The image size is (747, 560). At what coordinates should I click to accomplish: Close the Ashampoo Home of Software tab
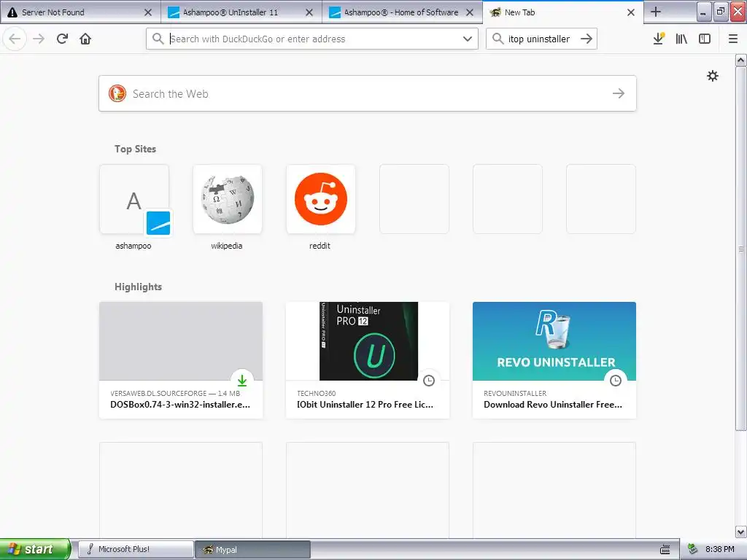point(470,12)
